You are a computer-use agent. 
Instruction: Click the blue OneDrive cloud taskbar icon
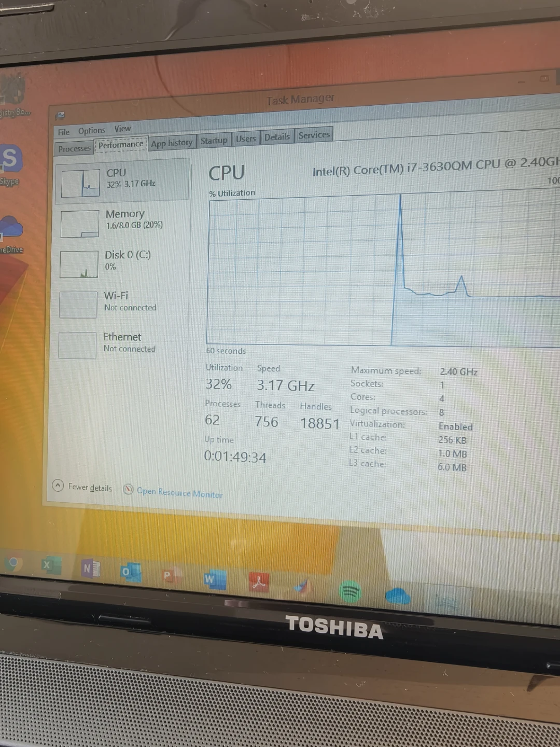coord(398,596)
